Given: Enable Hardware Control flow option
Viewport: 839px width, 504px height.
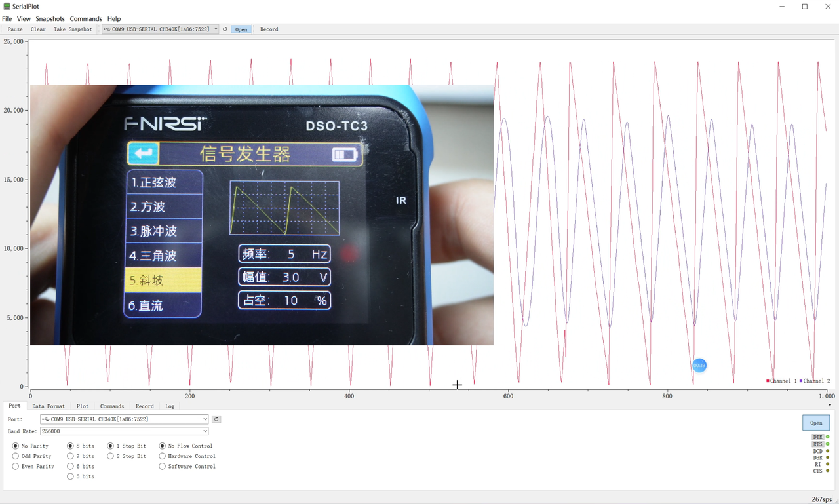Looking at the screenshot, I should click(187, 456).
